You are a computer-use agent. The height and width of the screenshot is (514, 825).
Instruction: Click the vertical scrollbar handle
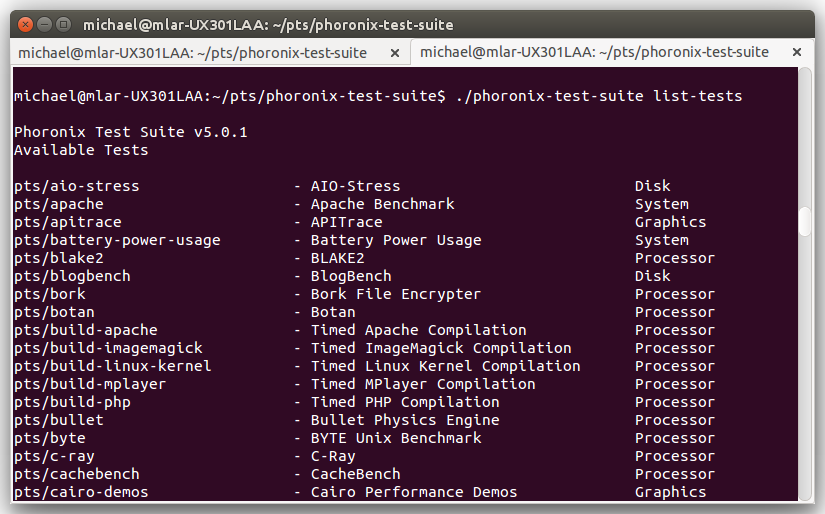tap(805, 223)
